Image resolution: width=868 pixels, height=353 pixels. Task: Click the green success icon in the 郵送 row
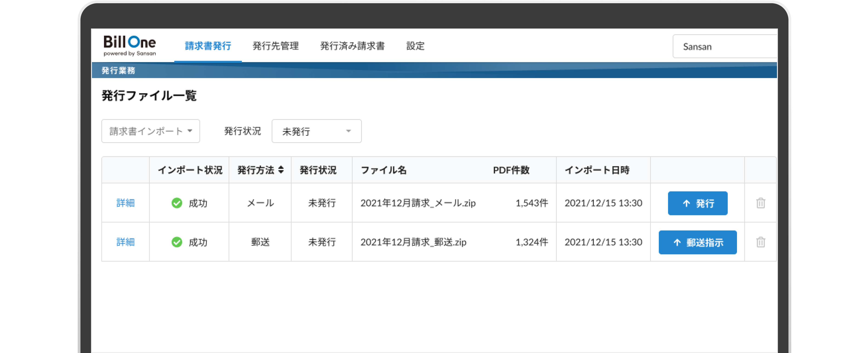pyautogui.click(x=177, y=242)
